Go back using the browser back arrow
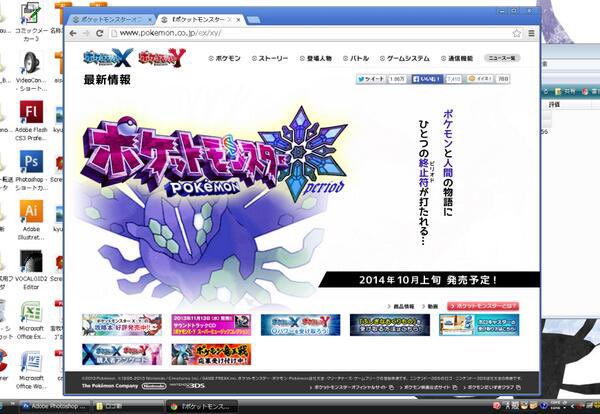The width and height of the screenshot is (600, 414). click(x=73, y=33)
